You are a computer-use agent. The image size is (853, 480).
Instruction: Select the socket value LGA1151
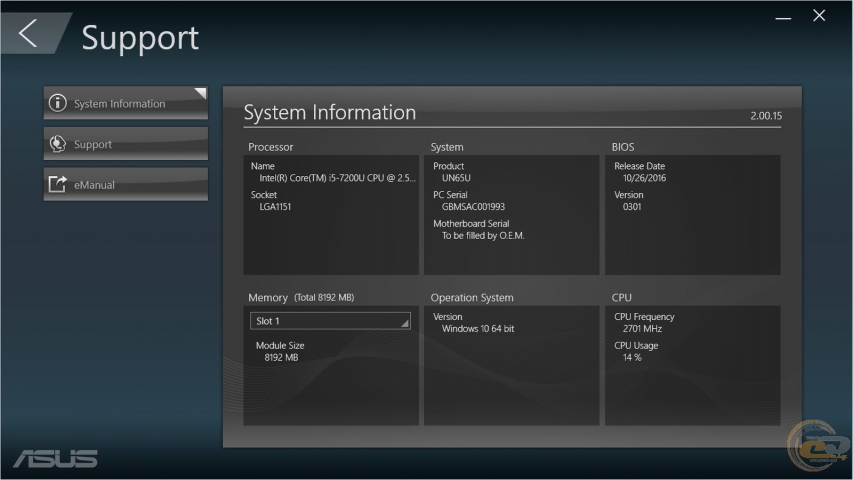pyautogui.click(x=275, y=207)
